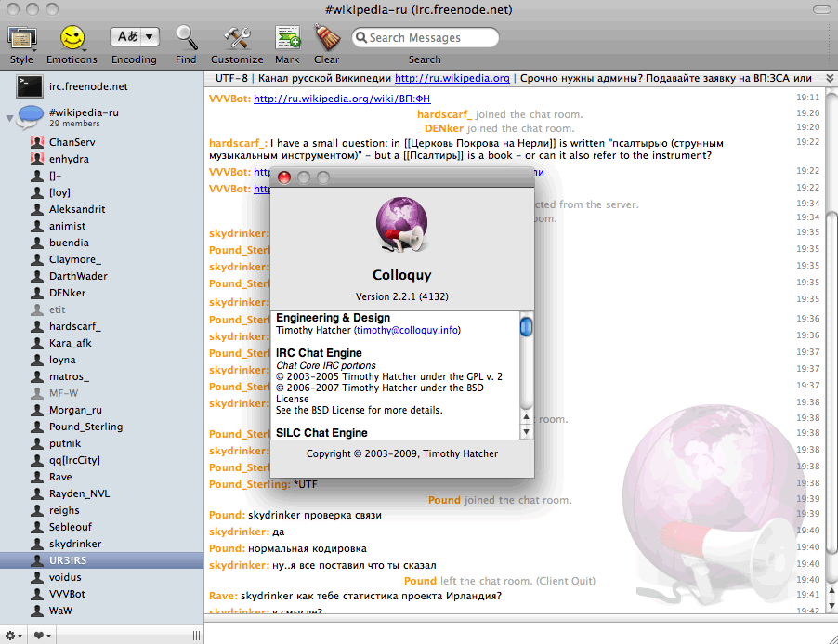Select hardscarf_ in the member list

coord(101,326)
